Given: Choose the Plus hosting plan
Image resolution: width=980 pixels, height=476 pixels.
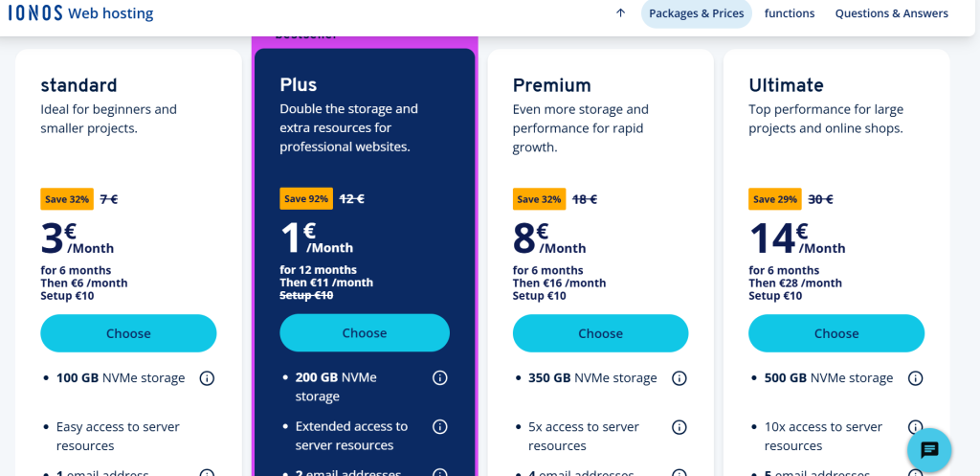Looking at the screenshot, I should tap(365, 333).
